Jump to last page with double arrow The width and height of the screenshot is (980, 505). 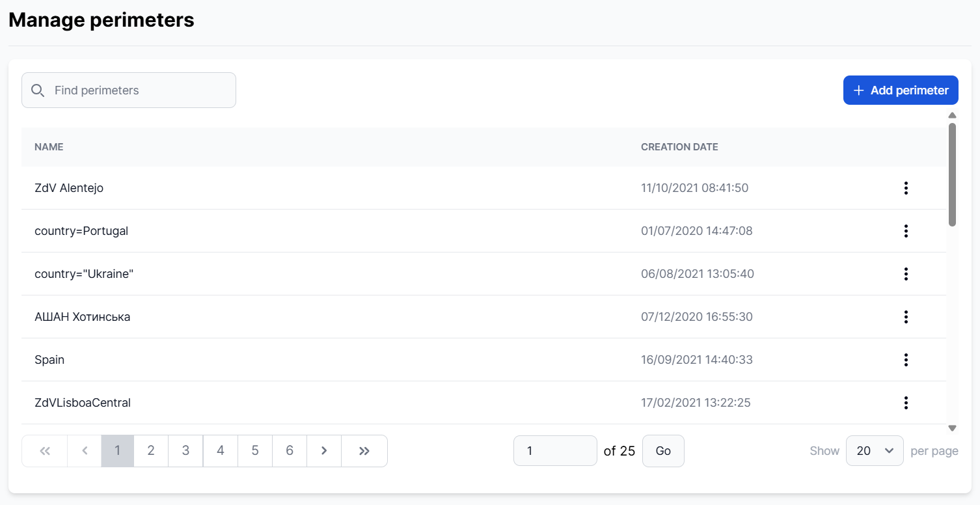(364, 451)
